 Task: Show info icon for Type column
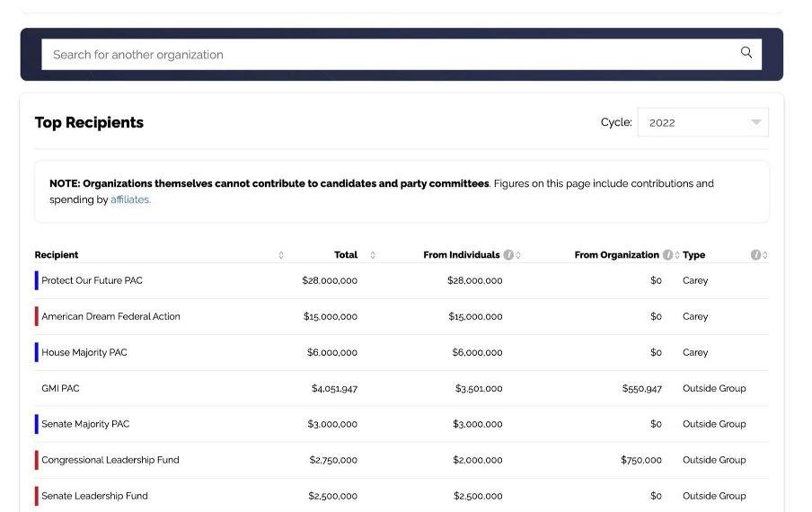(x=755, y=255)
